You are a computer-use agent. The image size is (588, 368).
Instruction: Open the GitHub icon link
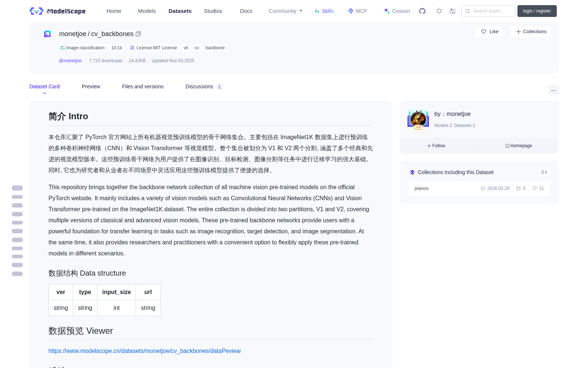pos(422,11)
